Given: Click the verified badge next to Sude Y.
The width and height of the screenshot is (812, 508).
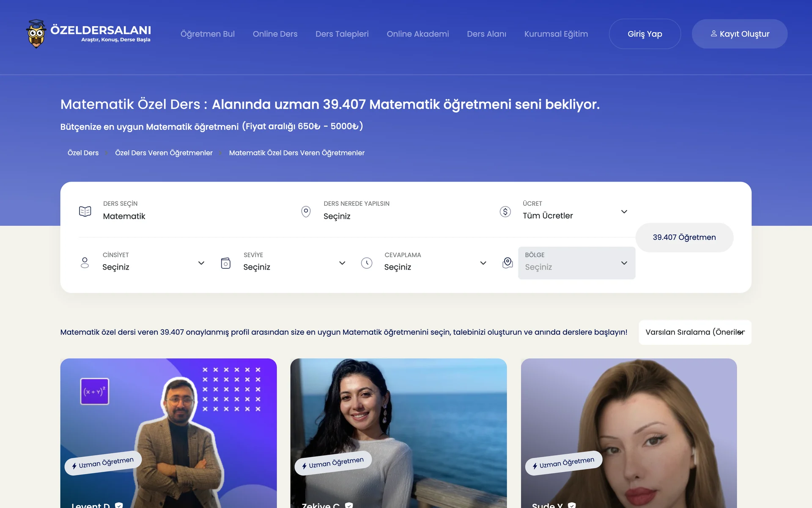Looking at the screenshot, I should (572, 505).
